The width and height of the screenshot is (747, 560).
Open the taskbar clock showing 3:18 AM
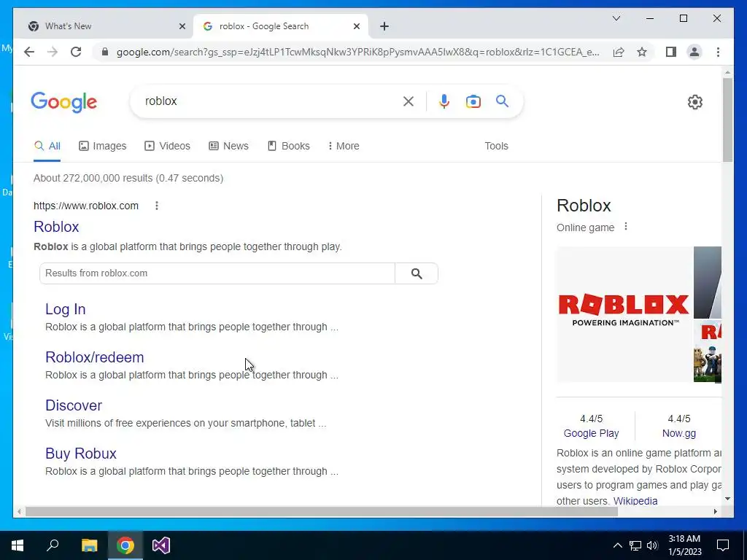[x=684, y=545]
